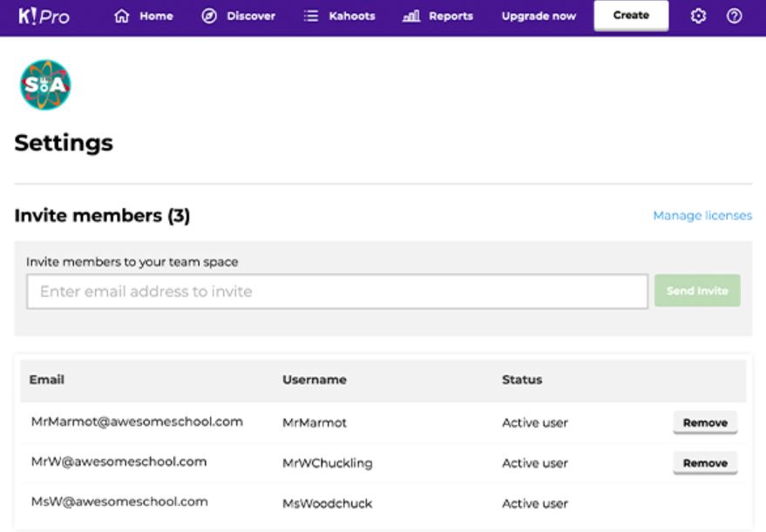Focus the email address invite field
This screenshot has height=532, width=766.
(336, 292)
